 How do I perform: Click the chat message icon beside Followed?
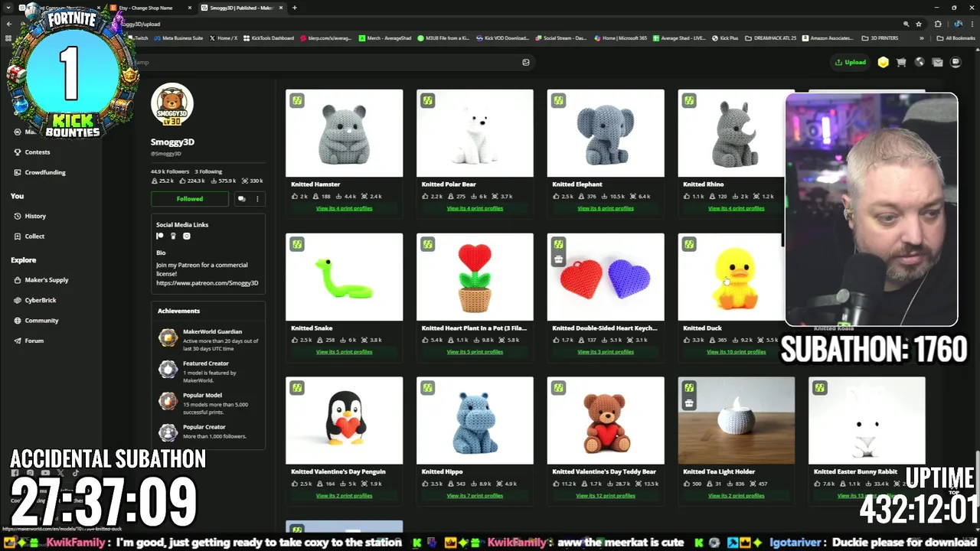coord(241,199)
